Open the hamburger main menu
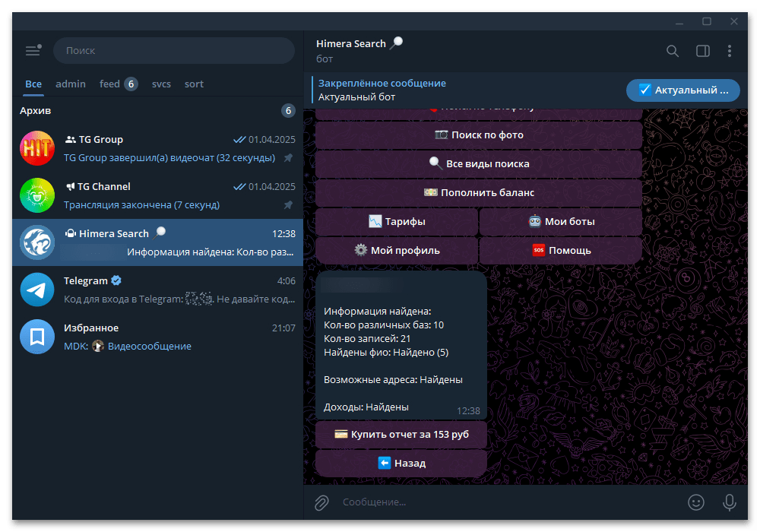Image resolution: width=760 pixels, height=532 pixels. point(33,50)
